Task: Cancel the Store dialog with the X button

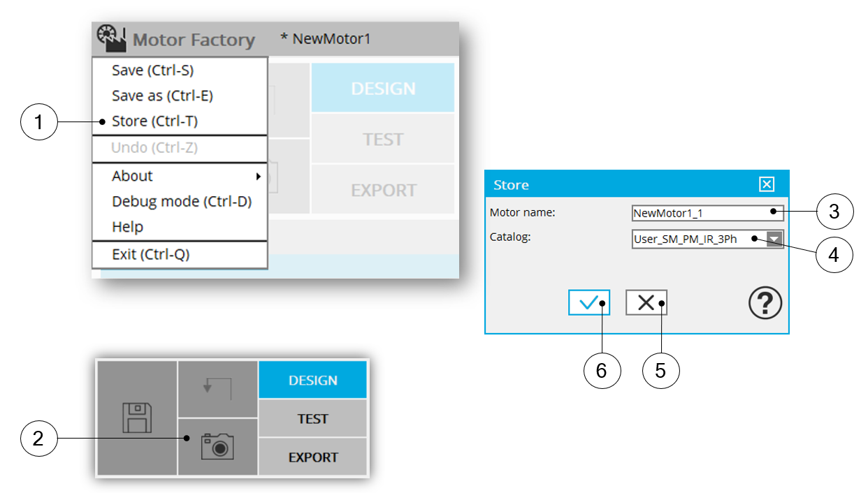Action: (x=646, y=302)
